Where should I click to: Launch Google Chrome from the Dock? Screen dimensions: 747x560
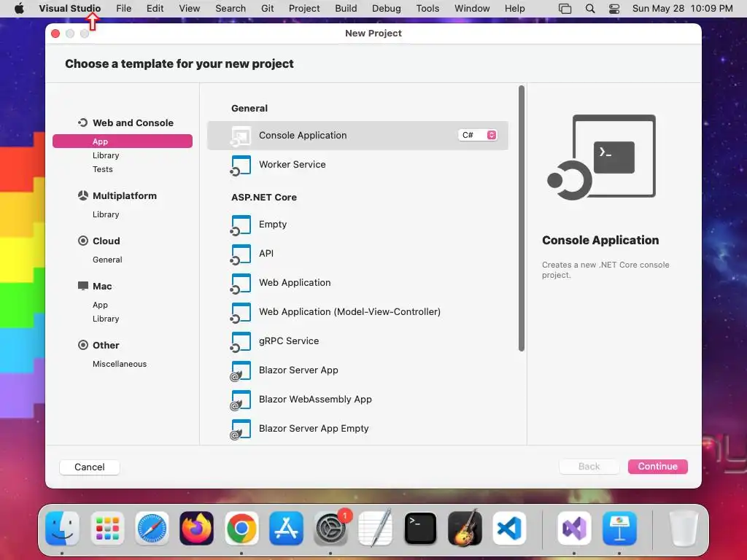click(241, 528)
